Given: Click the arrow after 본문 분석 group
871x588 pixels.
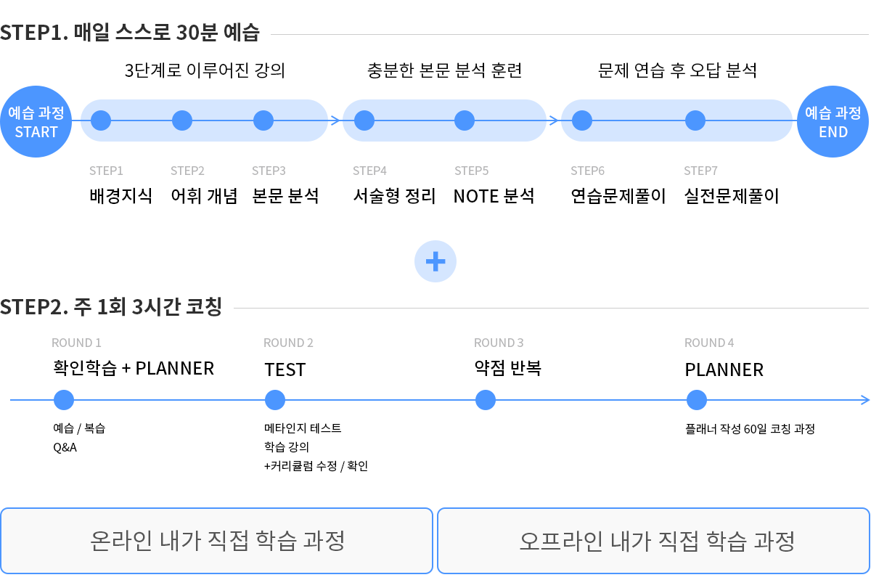Looking at the screenshot, I should [335, 121].
